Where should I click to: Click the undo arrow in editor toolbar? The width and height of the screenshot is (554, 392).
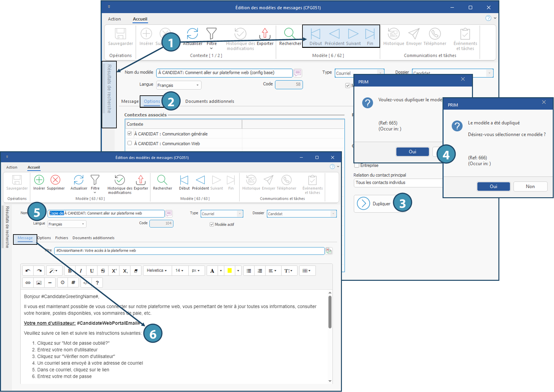click(x=28, y=271)
